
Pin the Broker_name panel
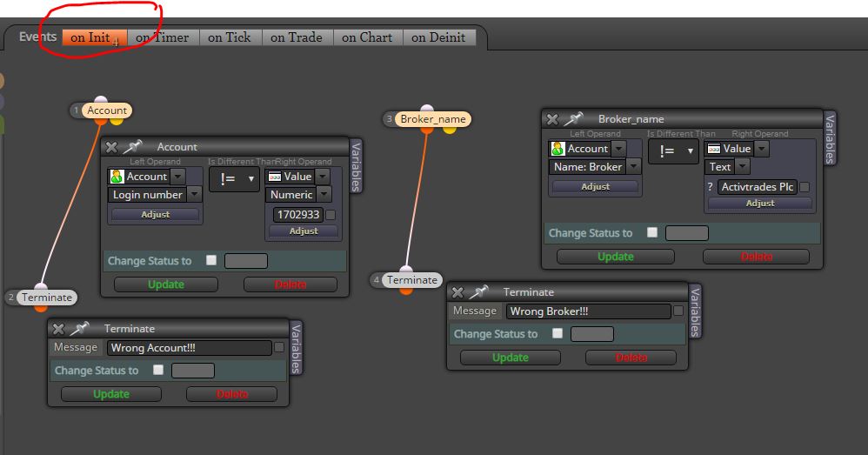point(573,118)
